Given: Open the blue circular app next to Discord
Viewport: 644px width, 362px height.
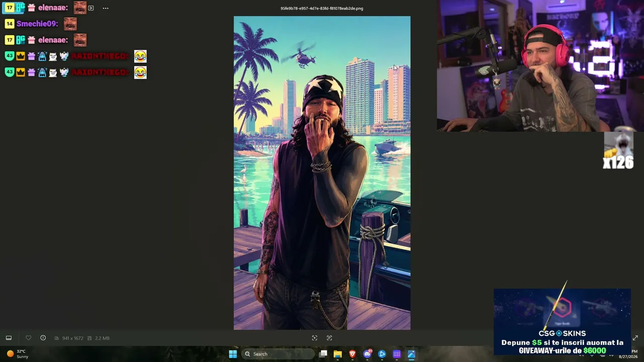Looking at the screenshot, I should pyautogui.click(x=382, y=354).
